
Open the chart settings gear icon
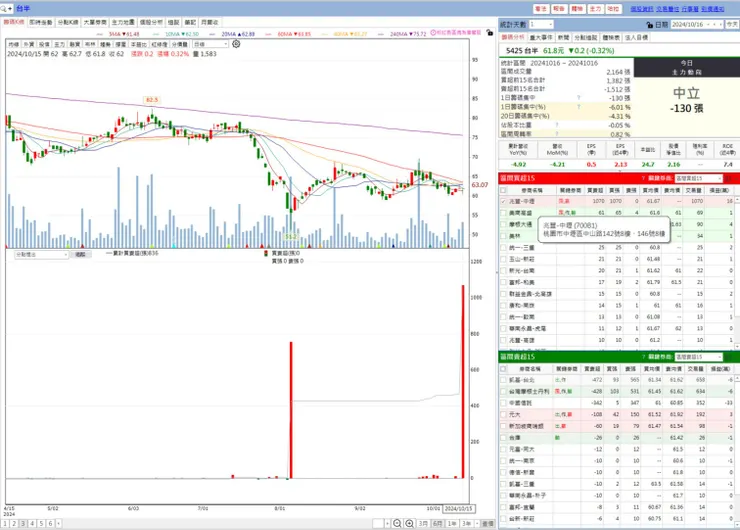tap(236, 44)
